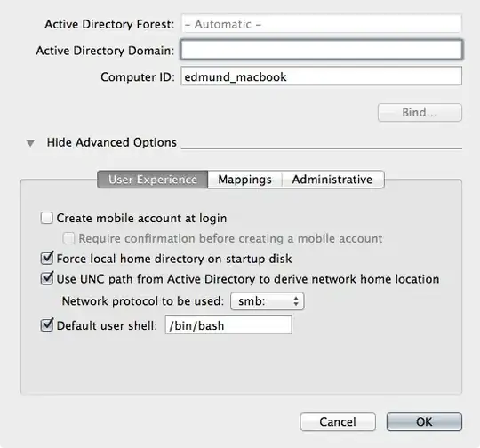480x448 pixels.
Task: Uncheck Force local home directory on startup disk
Action: 47,258
